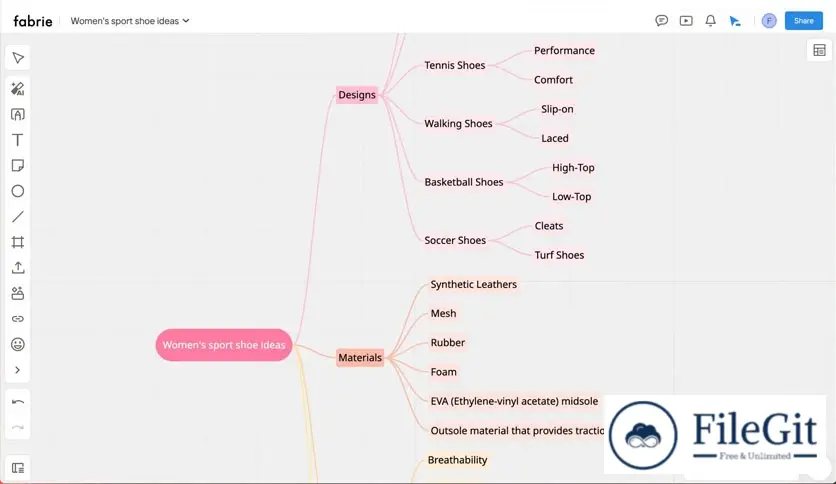
Task: Select the cursor pointer tool
Action: tap(18, 58)
